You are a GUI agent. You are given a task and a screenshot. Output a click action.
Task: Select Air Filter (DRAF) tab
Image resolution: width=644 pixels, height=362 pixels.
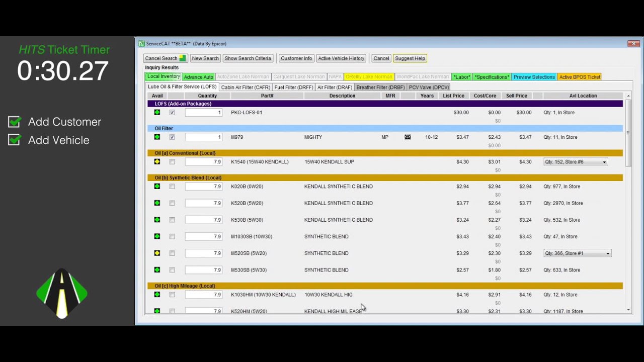click(335, 87)
